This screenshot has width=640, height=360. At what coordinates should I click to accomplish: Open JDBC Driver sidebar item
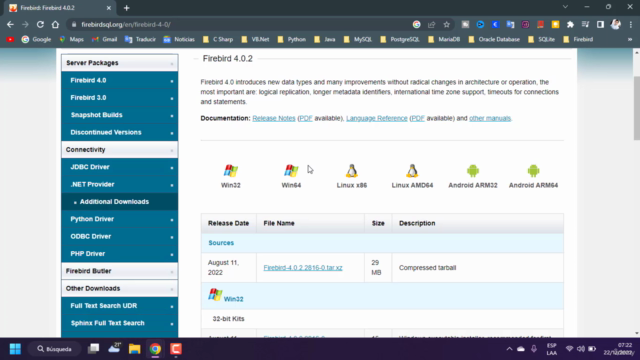tap(120, 167)
